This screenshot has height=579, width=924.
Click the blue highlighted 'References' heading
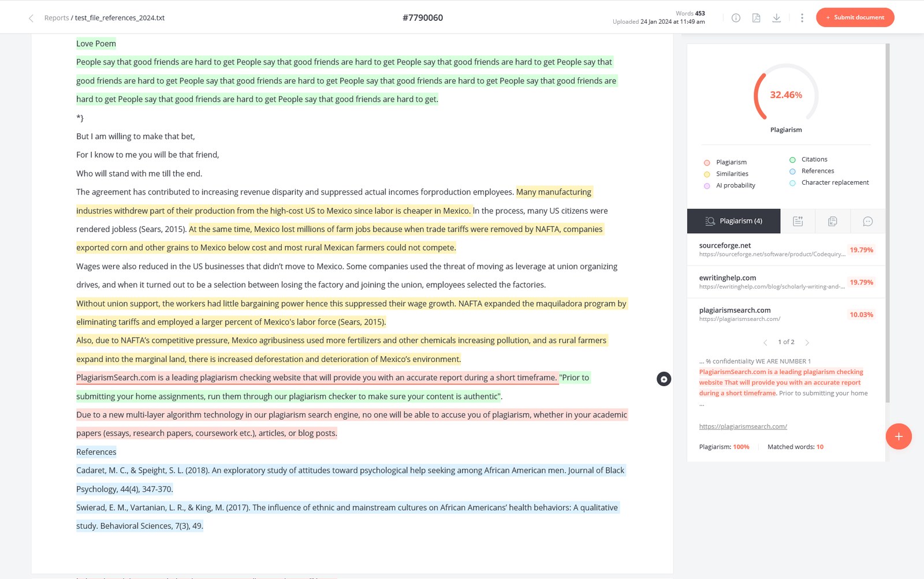(96, 452)
